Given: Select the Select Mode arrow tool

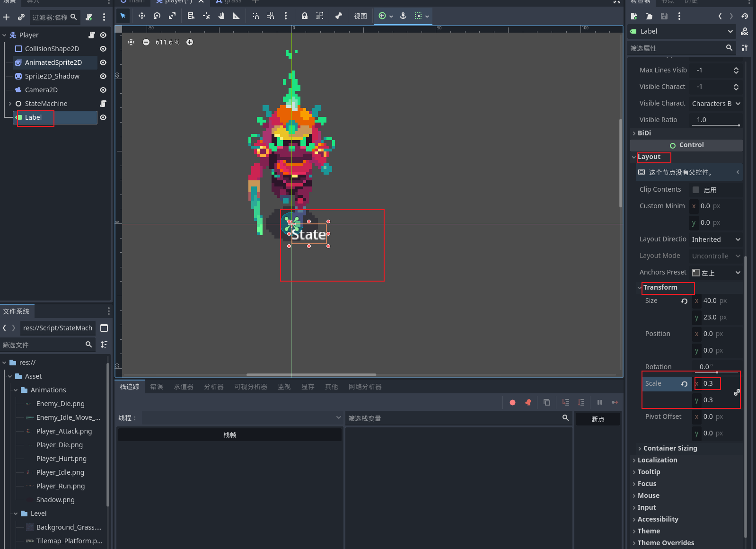Looking at the screenshot, I should (123, 16).
